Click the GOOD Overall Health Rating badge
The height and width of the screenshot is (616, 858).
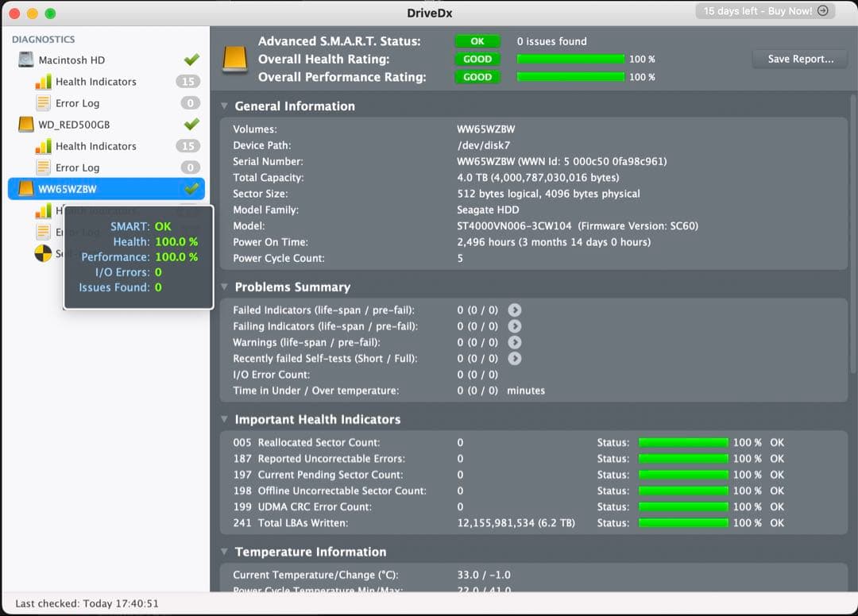pos(477,59)
